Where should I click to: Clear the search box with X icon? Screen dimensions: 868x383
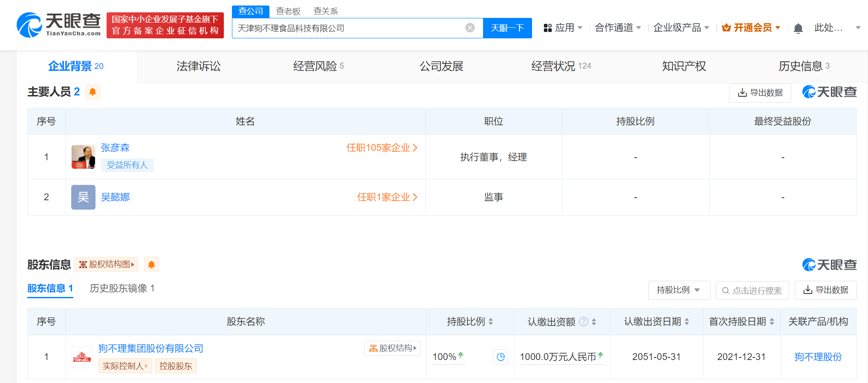[470, 28]
